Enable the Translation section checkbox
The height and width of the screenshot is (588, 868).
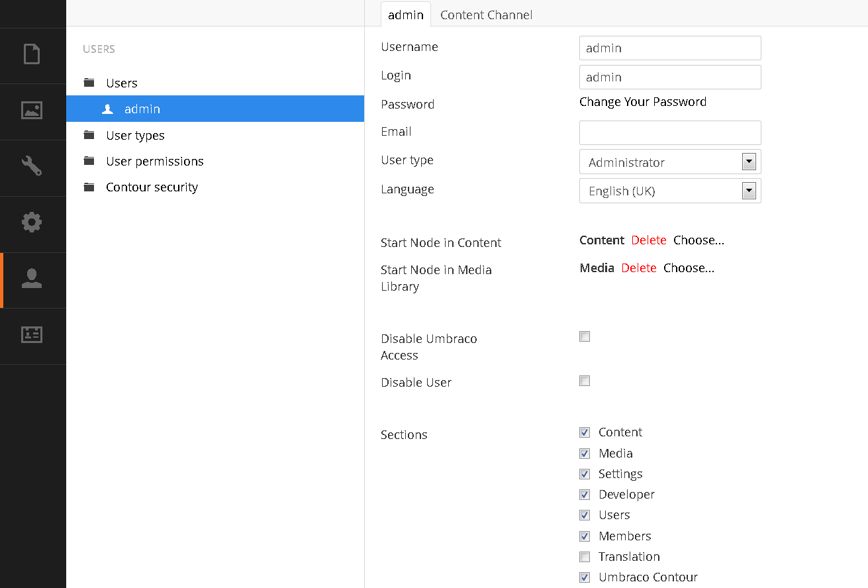(585, 556)
